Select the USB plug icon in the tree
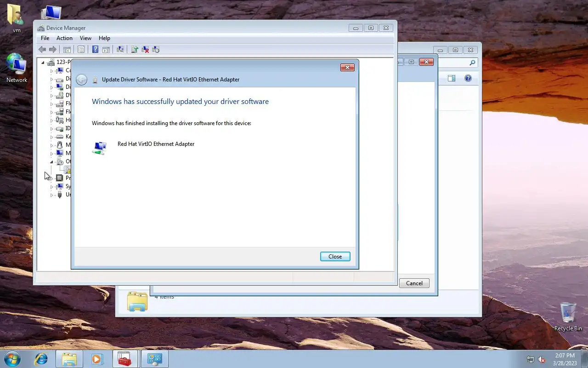The height and width of the screenshot is (368, 588). (x=59, y=195)
